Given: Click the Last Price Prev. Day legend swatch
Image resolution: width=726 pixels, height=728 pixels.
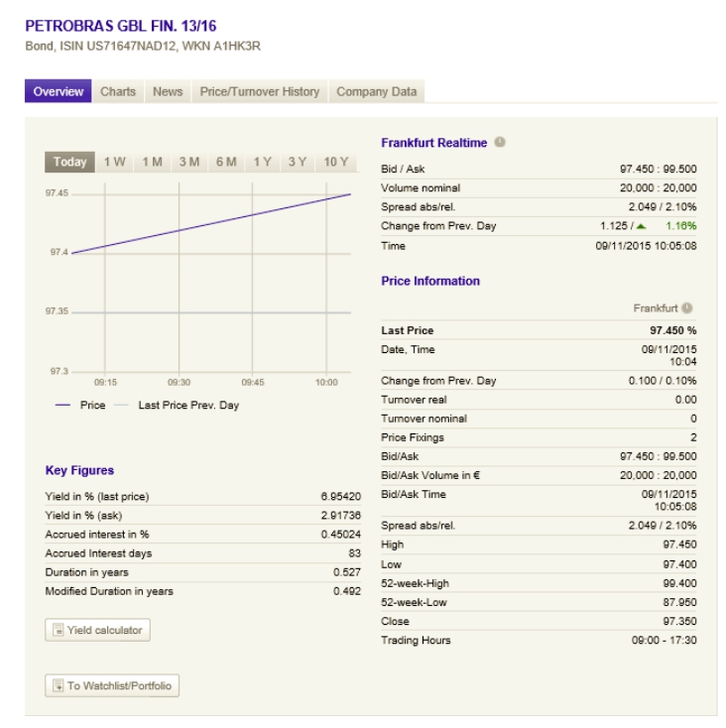Looking at the screenshot, I should coord(121,405).
